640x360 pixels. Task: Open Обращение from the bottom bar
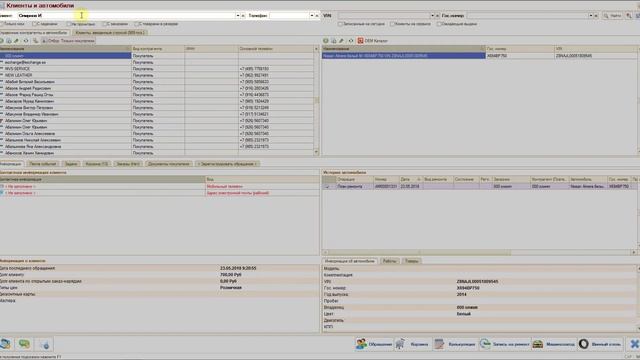tap(373, 344)
